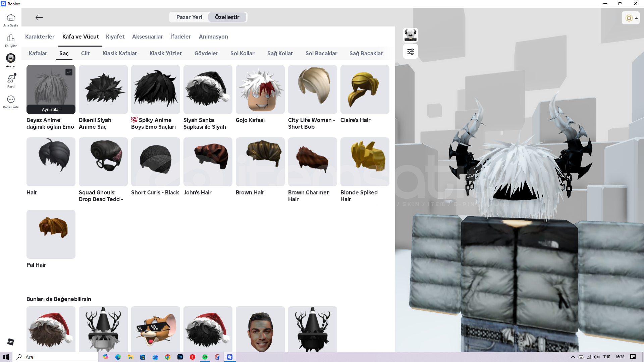This screenshot has width=644, height=362.
Task: Equip the Blonde Spiked Hair item
Action: point(365,162)
